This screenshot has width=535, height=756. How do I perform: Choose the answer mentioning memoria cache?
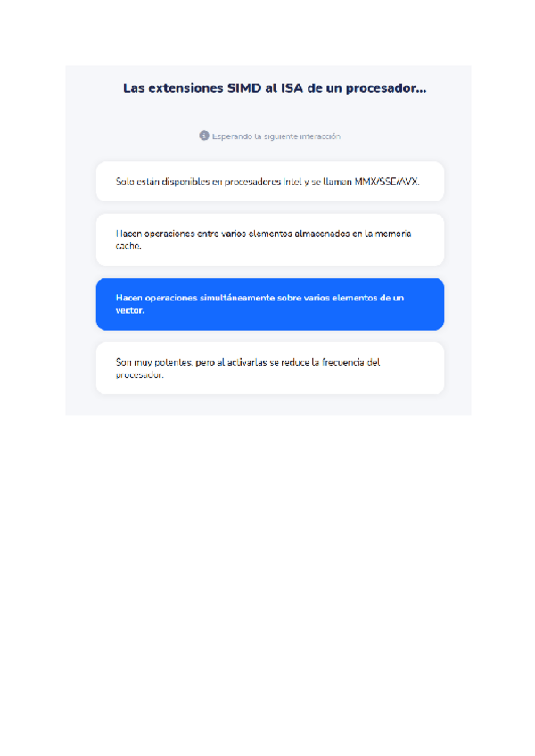pyautogui.click(x=270, y=240)
